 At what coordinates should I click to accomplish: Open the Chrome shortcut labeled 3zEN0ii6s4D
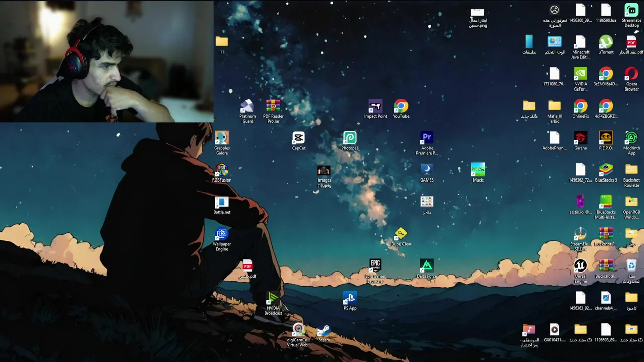click(x=606, y=77)
